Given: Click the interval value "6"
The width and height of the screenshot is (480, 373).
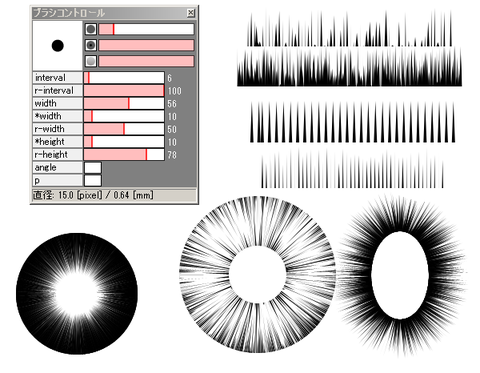Looking at the screenshot, I should (x=170, y=78).
